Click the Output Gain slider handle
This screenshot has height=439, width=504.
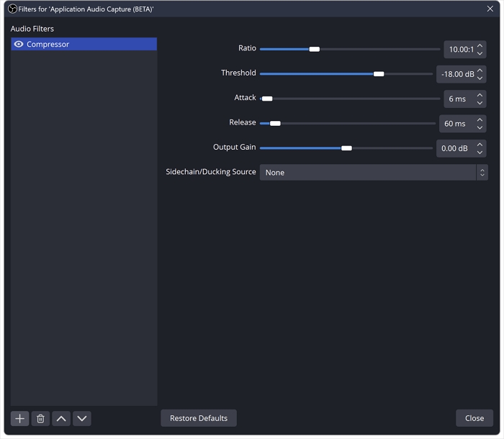[346, 148]
